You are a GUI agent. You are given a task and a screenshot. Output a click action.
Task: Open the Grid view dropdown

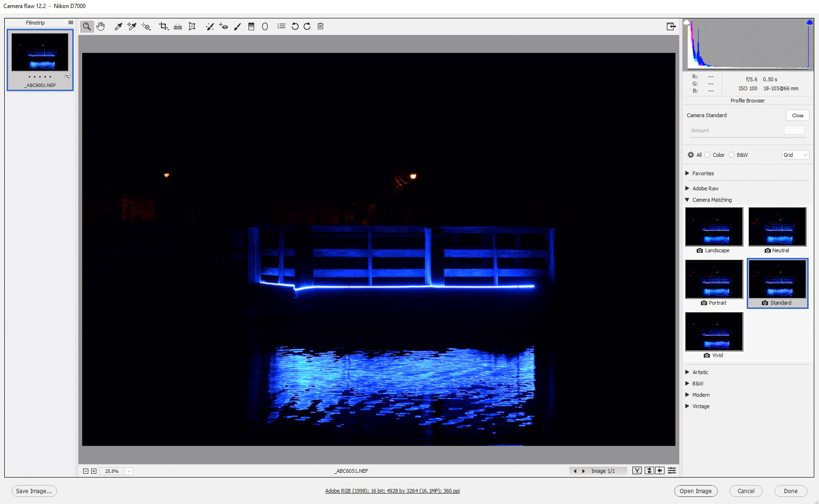(795, 154)
